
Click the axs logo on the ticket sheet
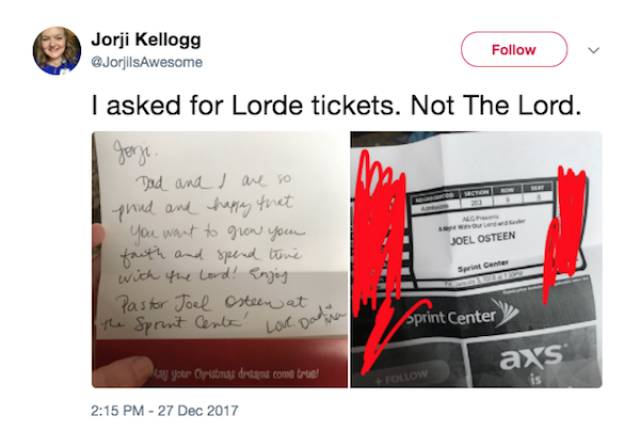pyautogui.click(x=531, y=357)
